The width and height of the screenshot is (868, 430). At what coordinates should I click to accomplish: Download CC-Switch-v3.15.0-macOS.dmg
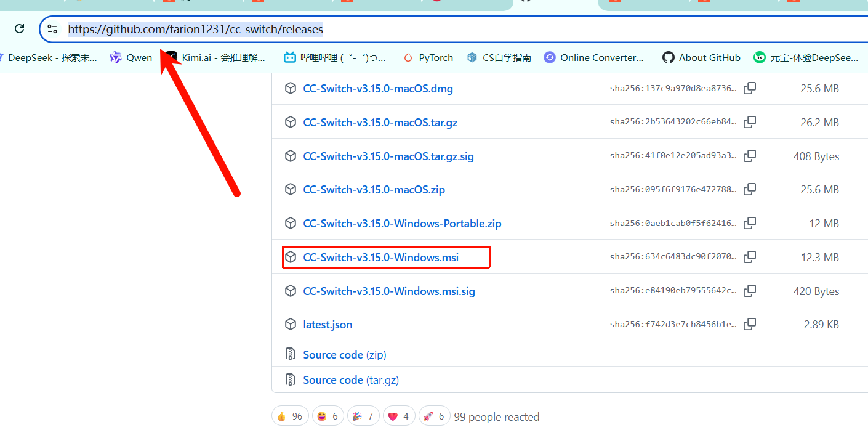click(x=378, y=89)
